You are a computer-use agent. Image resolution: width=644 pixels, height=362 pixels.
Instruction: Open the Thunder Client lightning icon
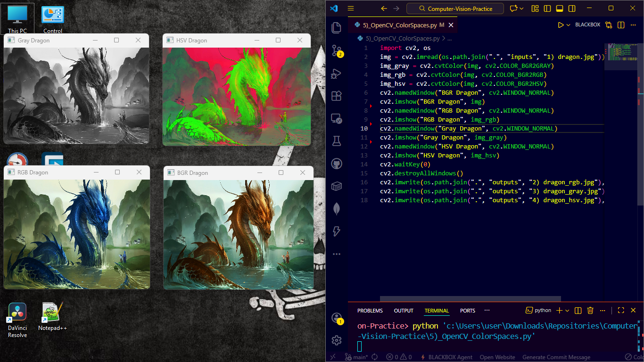click(337, 231)
